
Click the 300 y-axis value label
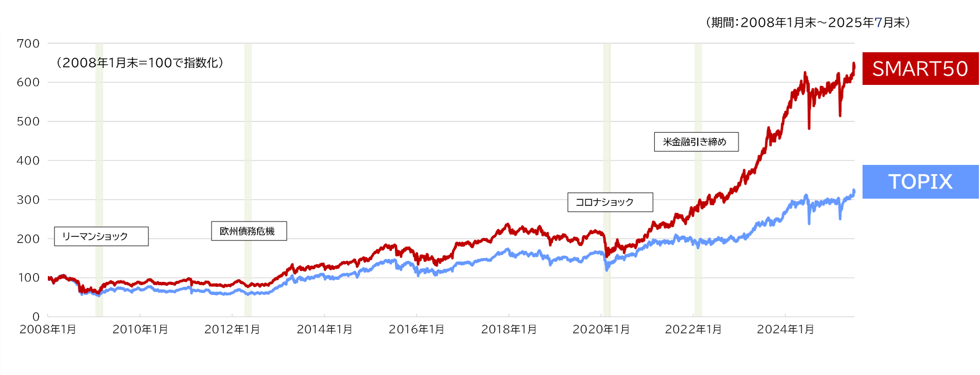[28, 200]
